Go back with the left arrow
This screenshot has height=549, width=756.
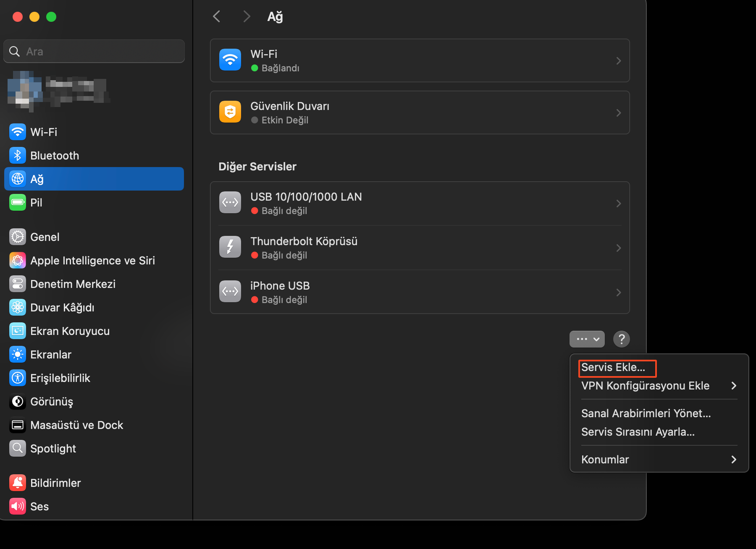point(217,16)
